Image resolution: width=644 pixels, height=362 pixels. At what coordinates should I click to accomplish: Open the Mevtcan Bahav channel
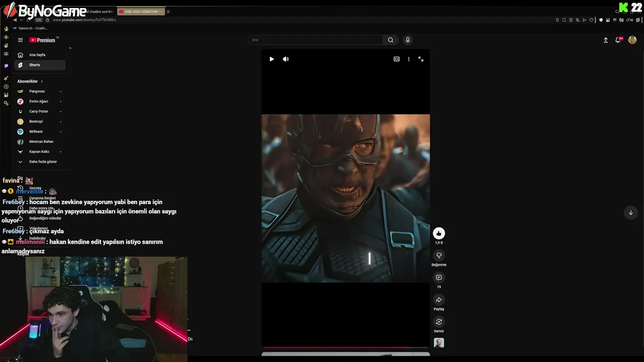click(40, 142)
